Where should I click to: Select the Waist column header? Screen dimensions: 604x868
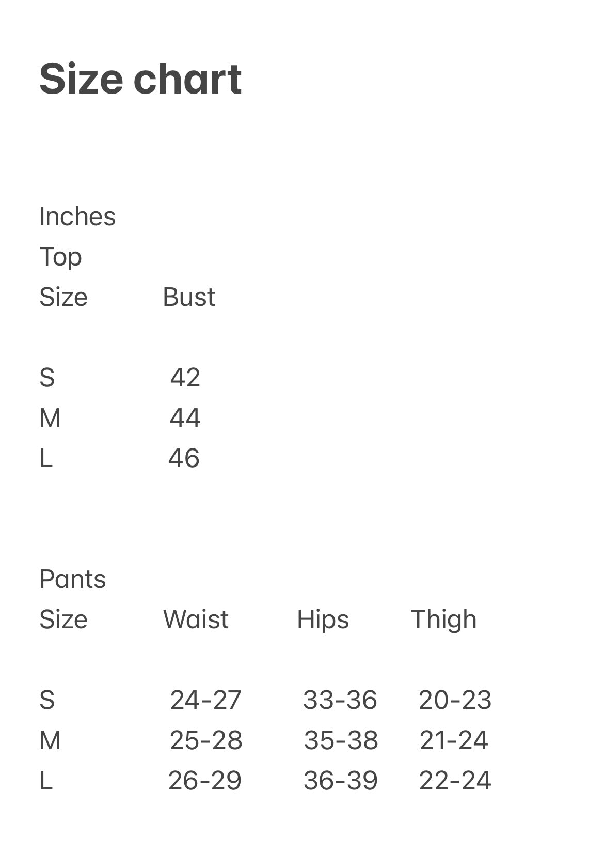point(196,619)
